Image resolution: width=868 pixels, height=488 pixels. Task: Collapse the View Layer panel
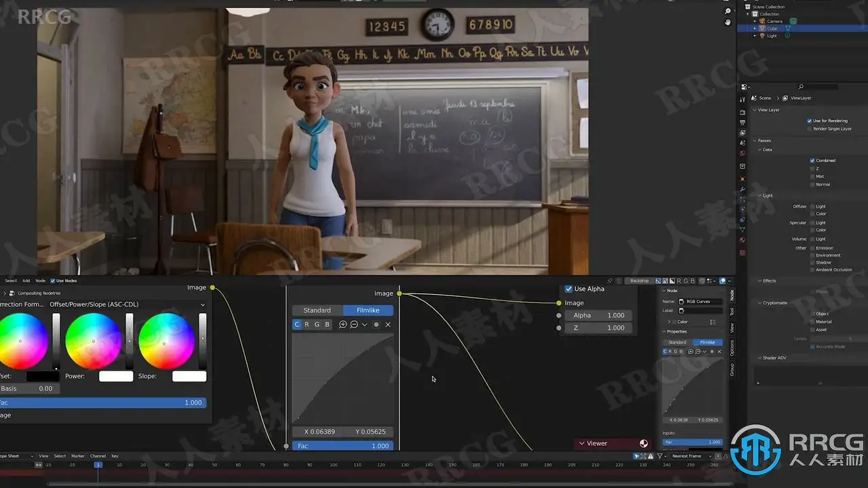pos(754,110)
